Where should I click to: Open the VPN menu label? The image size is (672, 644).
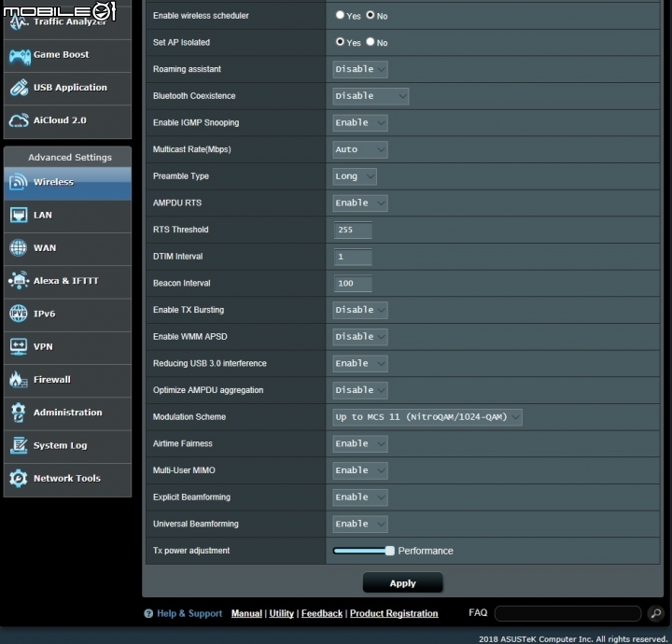point(43,346)
